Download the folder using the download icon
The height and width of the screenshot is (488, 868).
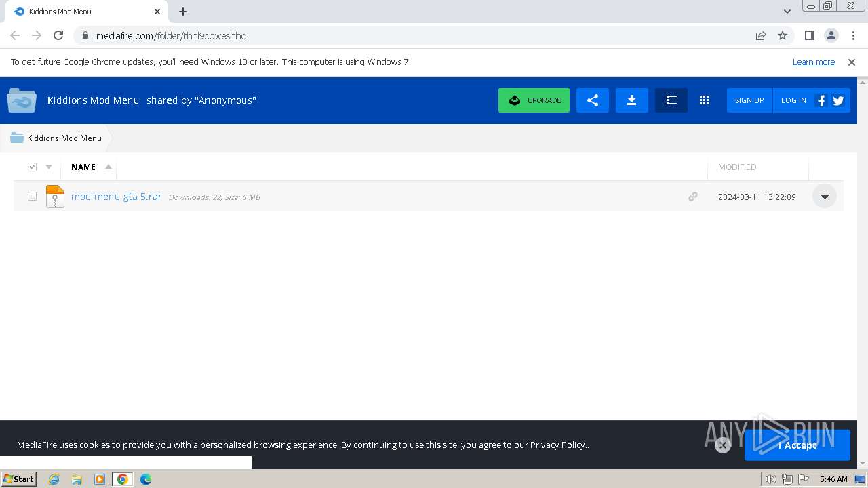pos(631,100)
